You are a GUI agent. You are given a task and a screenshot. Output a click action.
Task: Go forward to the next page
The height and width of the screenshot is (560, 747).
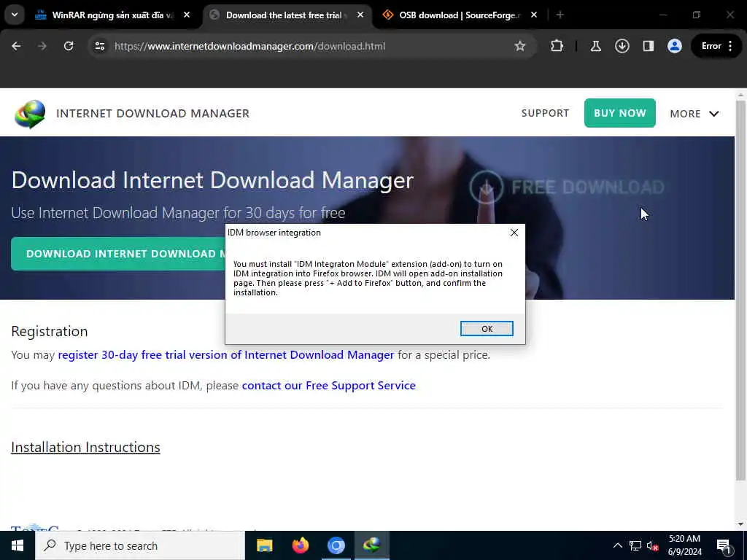[x=42, y=46]
